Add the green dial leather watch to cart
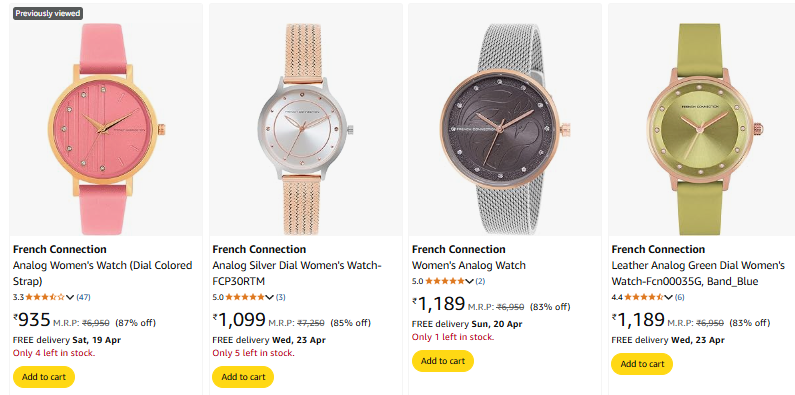Viewport: 795px width, 395px height. [x=642, y=364]
